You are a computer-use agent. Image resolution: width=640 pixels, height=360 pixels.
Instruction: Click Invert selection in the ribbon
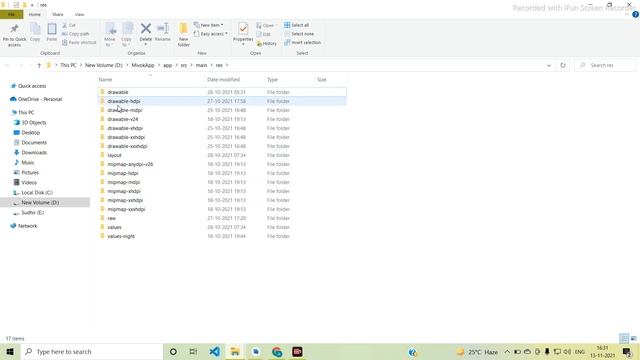pos(302,42)
